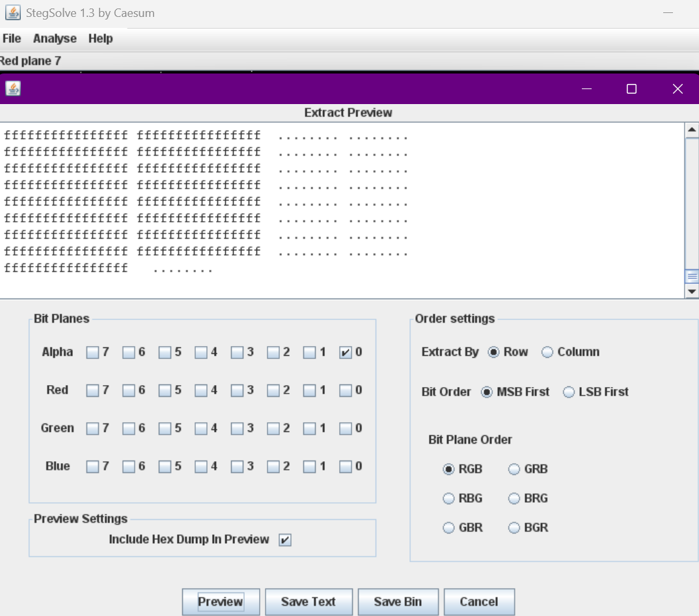699x616 pixels.
Task: Minimize the Extract Preview dialog window
Action: coord(587,89)
